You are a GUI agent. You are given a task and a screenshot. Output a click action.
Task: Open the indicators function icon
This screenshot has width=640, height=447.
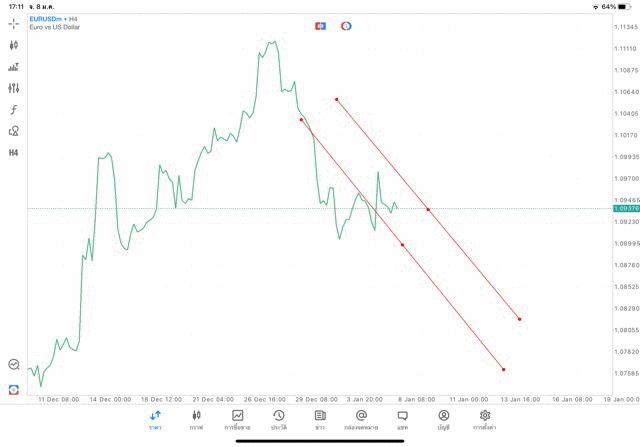point(14,109)
